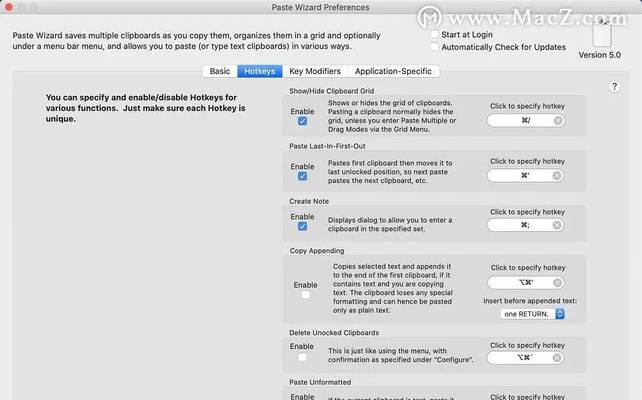Uncheck Enable for Create Note
642x400 pixels.
pos(303,226)
